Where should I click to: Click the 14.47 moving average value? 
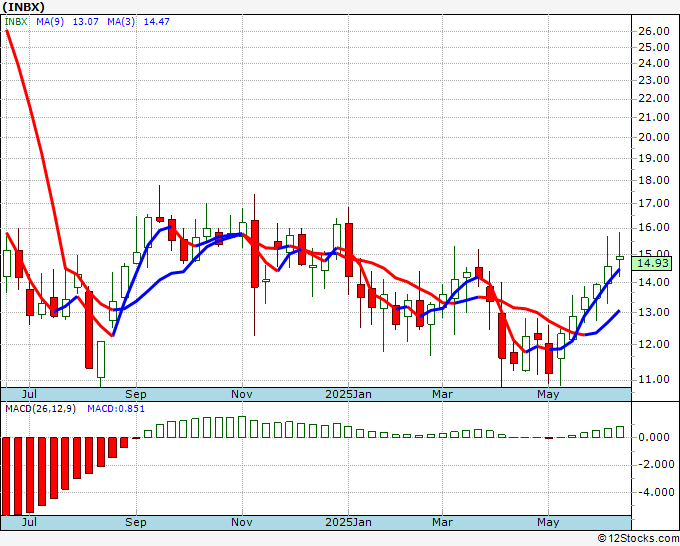(x=157, y=22)
